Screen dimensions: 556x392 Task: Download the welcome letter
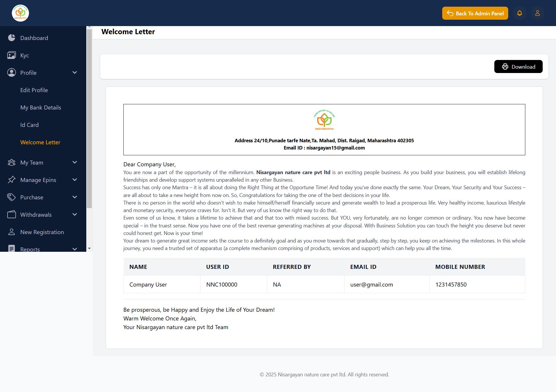coord(518,67)
